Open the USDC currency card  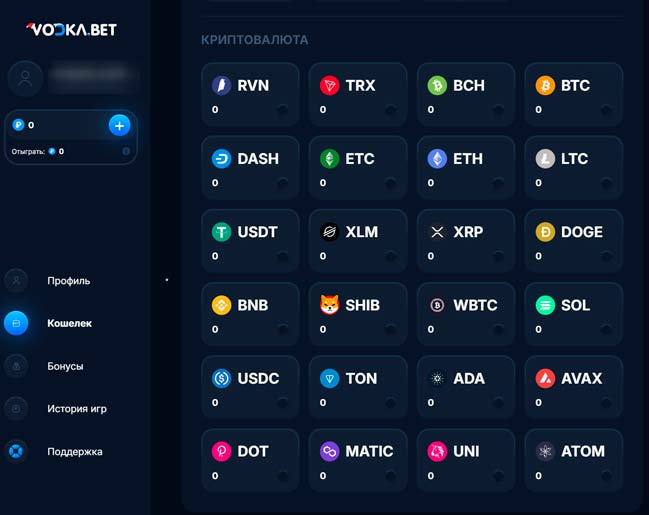pos(250,387)
